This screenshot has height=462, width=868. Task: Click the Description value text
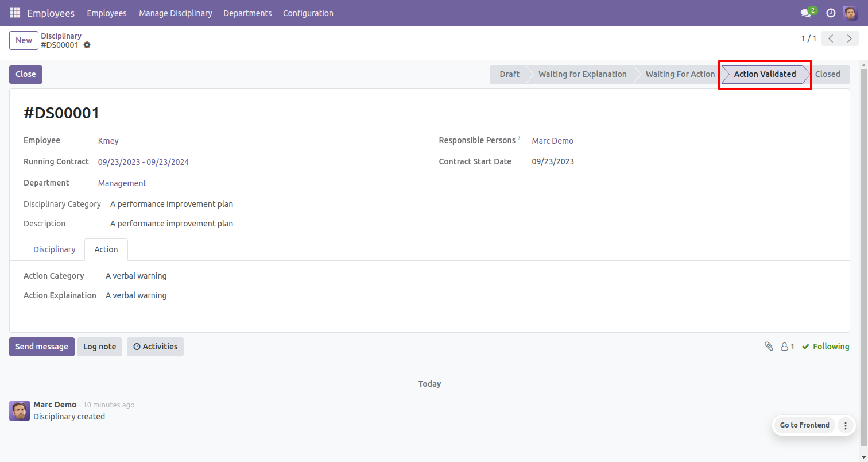(x=172, y=224)
